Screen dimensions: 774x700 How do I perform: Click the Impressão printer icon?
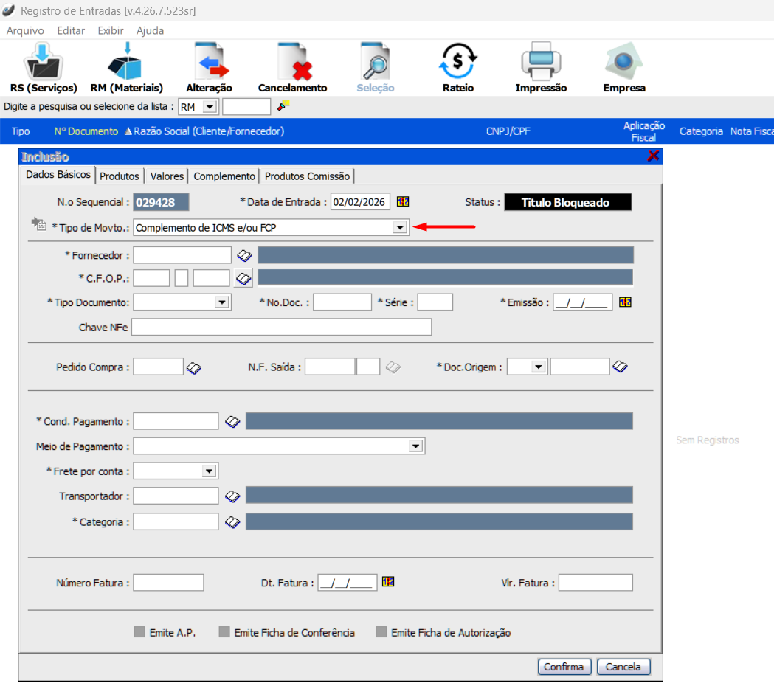(x=541, y=63)
